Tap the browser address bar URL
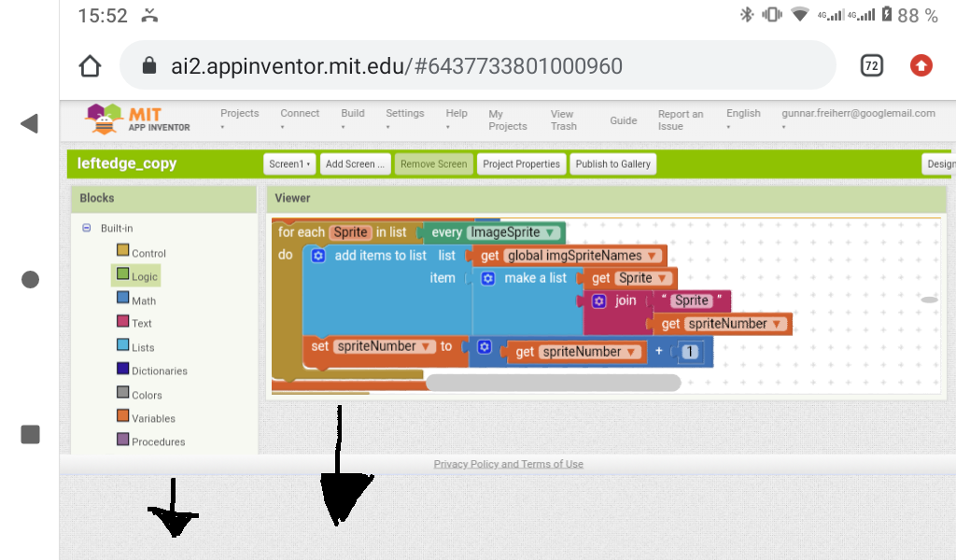The image size is (956, 560). (x=396, y=65)
